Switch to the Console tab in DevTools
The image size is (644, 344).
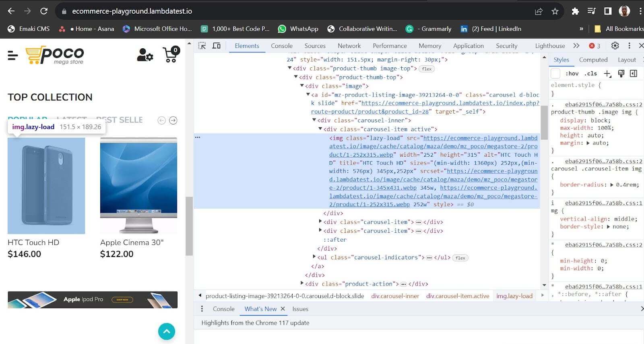[x=282, y=46]
